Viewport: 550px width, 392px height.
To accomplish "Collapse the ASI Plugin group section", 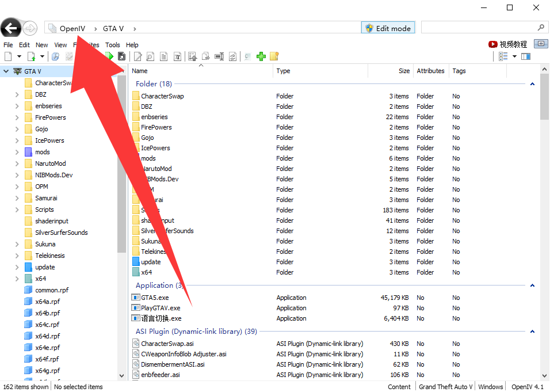I will tap(532, 332).
